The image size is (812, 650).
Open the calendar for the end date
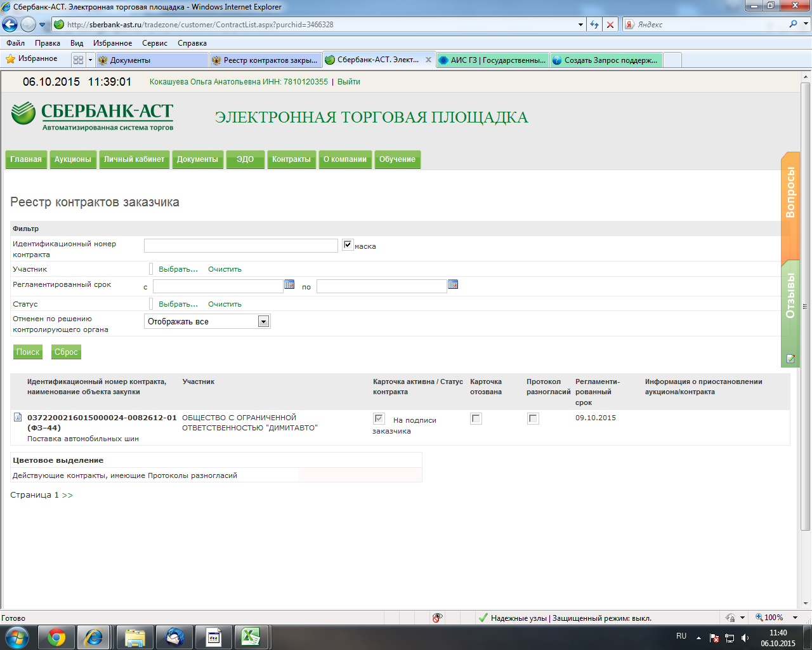[x=453, y=284]
